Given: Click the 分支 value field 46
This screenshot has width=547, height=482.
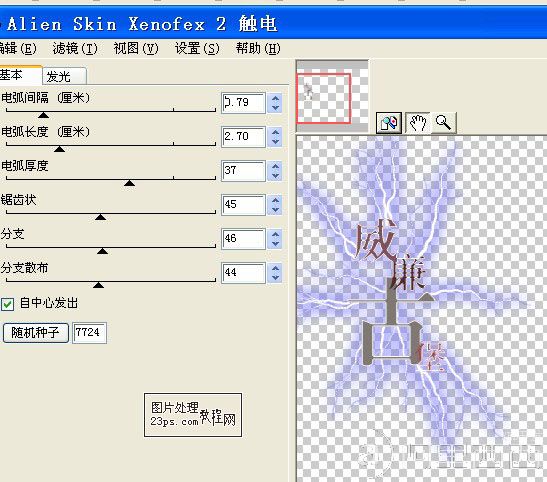Looking at the screenshot, I should pos(243,239).
